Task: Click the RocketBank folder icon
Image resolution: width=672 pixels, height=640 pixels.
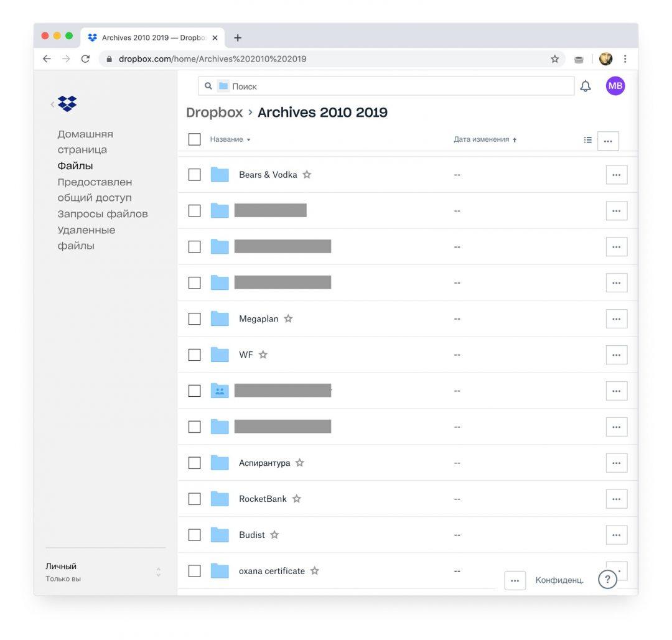Action: click(220, 499)
